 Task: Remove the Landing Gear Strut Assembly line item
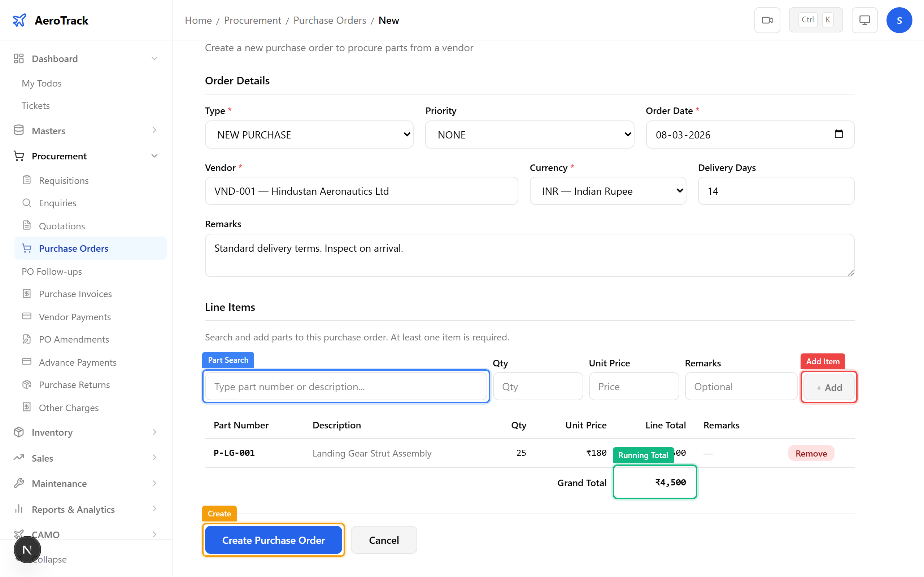(811, 453)
